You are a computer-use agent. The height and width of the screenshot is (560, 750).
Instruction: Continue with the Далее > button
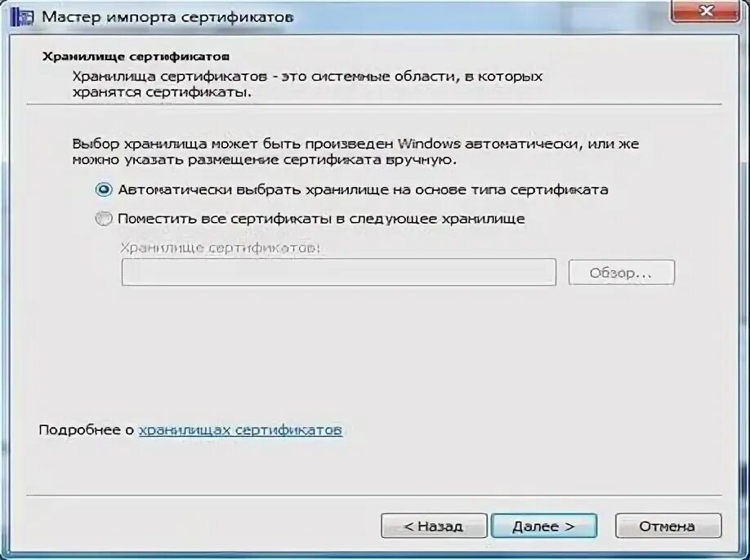(544, 526)
